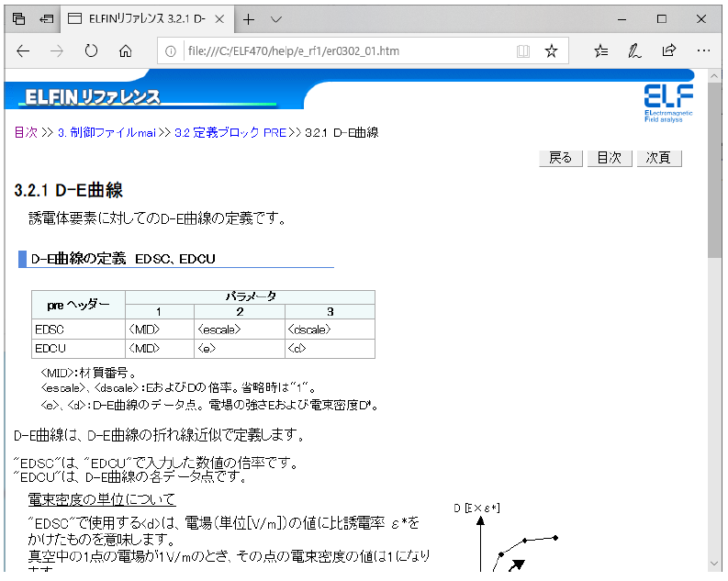Open the favorites hub icon
The height and width of the screenshot is (581, 728).
pos(600,50)
